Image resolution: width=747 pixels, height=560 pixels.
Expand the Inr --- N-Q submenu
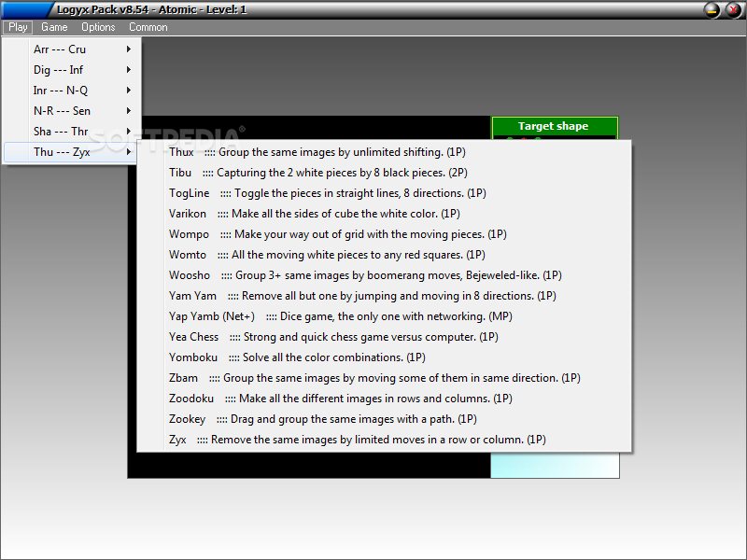click(x=71, y=90)
